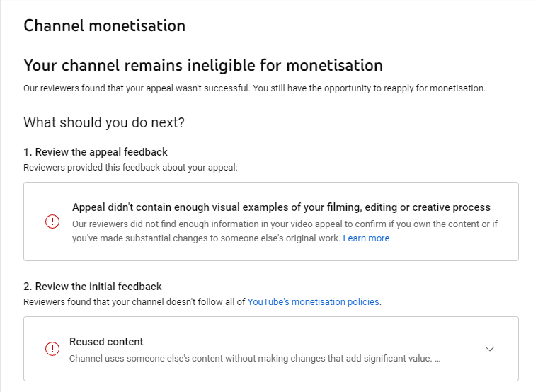Click the trailing ellipsis in Reused content
538x392 pixels.
point(437,359)
